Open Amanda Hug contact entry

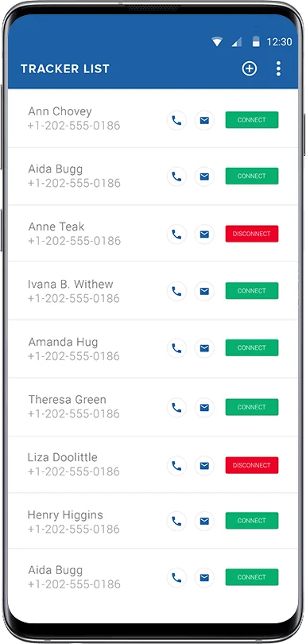coord(153,349)
